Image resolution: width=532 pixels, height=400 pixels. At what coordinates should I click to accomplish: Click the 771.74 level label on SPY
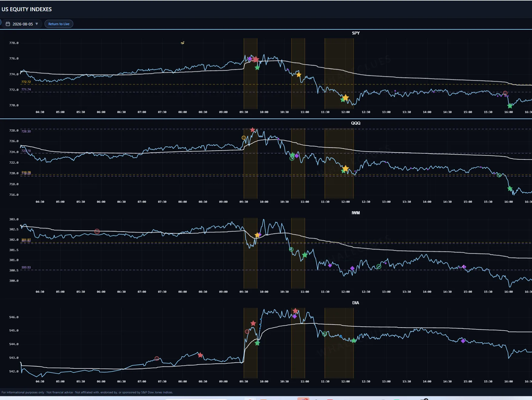(x=26, y=89)
